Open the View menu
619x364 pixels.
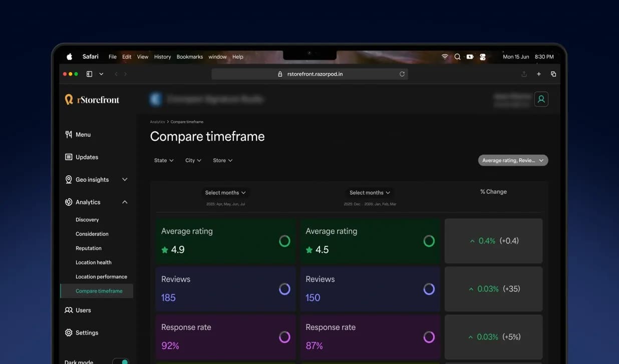(143, 57)
